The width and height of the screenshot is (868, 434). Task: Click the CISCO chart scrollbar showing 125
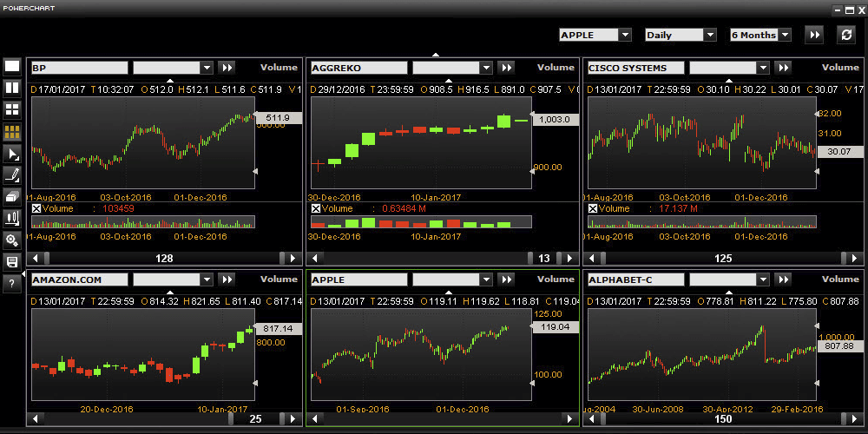pyautogui.click(x=723, y=258)
